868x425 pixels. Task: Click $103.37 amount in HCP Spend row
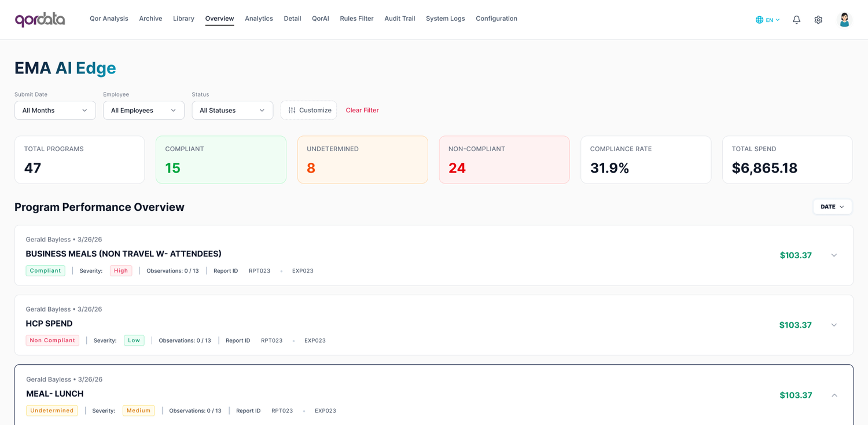tap(795, 325)
